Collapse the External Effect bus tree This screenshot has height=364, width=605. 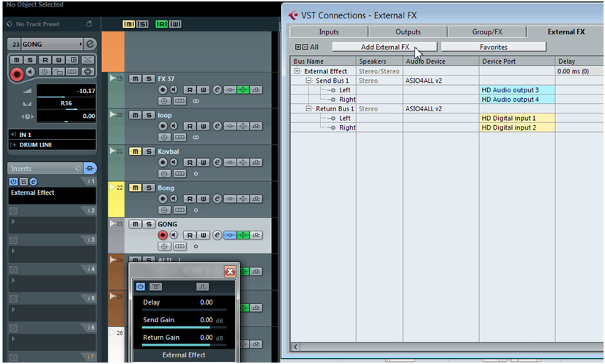[x=297, y=71]
